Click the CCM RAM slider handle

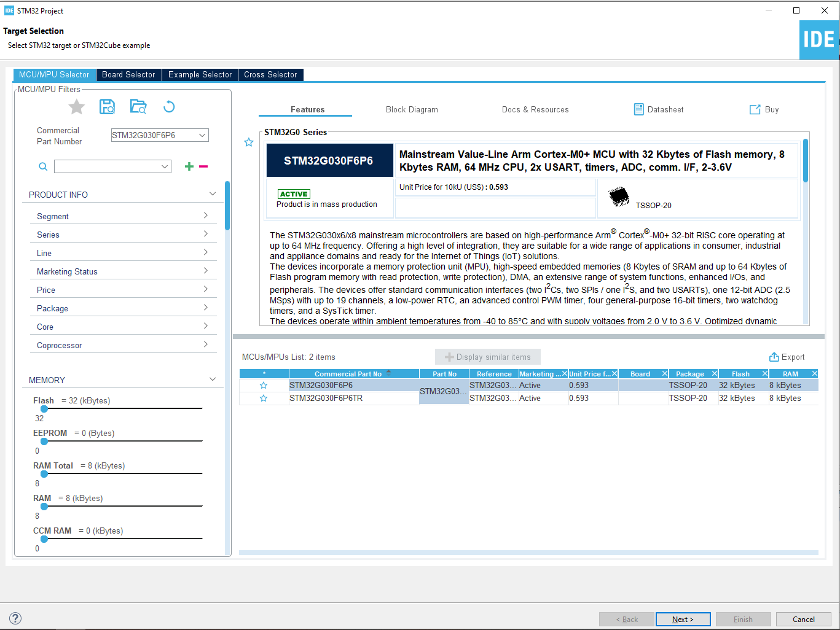pyautogui.click(x=44, y=539)
